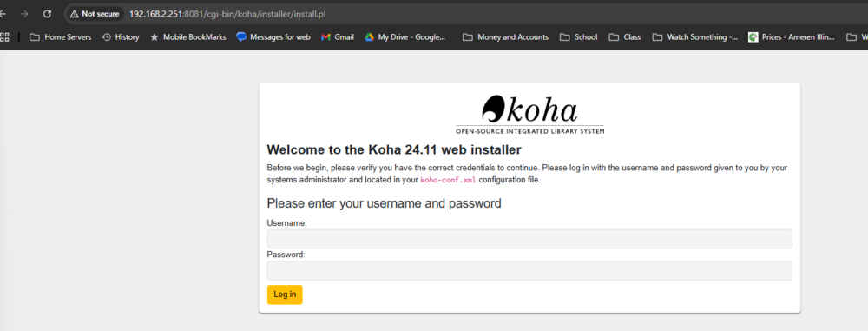Open the History bookmark

121,37
